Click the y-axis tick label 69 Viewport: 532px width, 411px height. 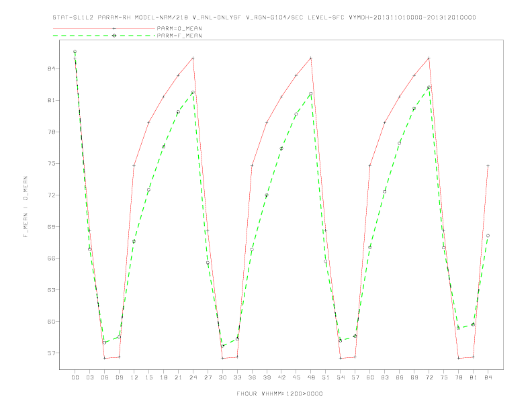[x=51, y=226]
